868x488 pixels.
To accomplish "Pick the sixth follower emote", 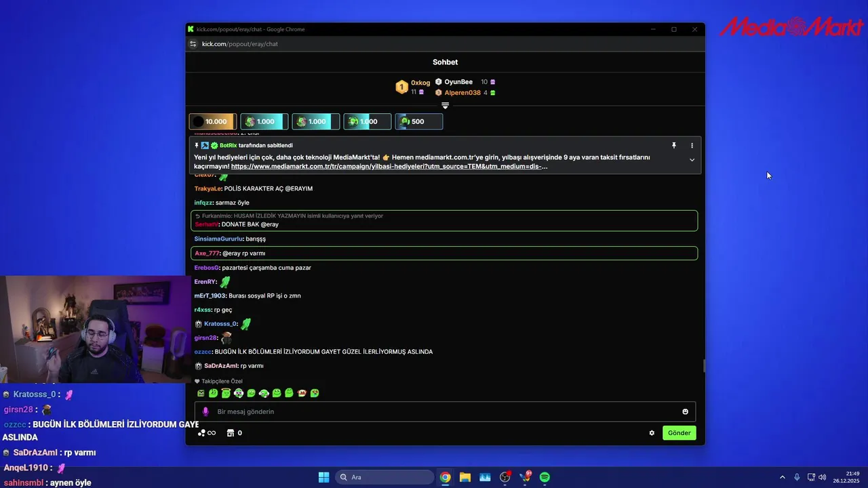I will coord(264,393).
